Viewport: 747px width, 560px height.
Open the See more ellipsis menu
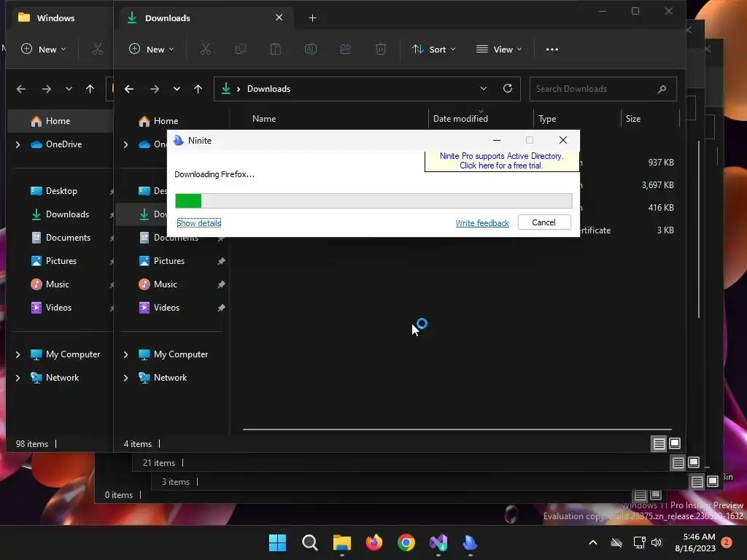pyautogui.click(x=551, y=49)
